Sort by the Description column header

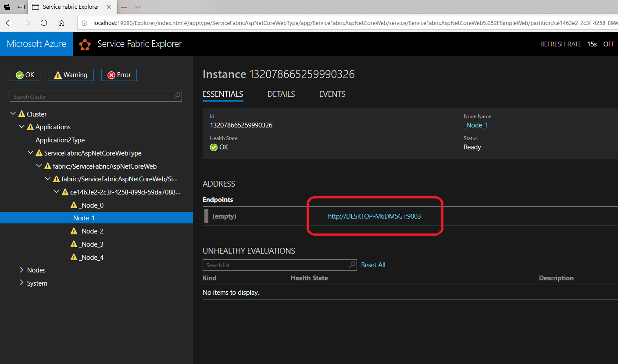click(x=556, y=278)
